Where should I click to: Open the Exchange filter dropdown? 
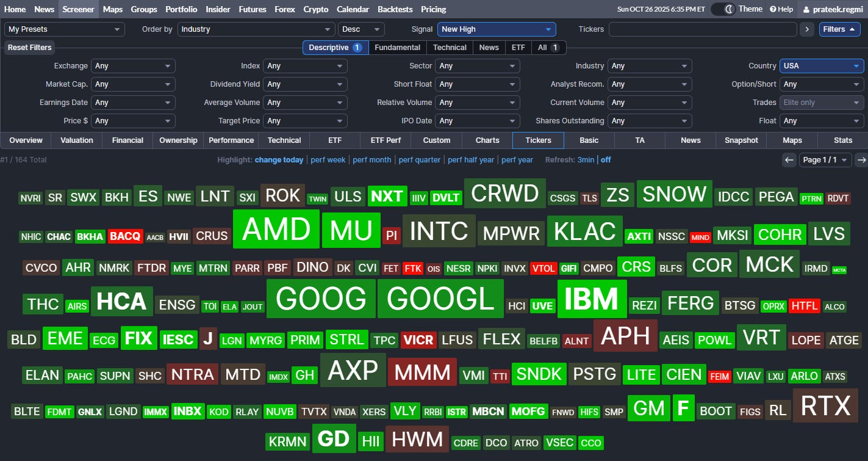[133, 66]
